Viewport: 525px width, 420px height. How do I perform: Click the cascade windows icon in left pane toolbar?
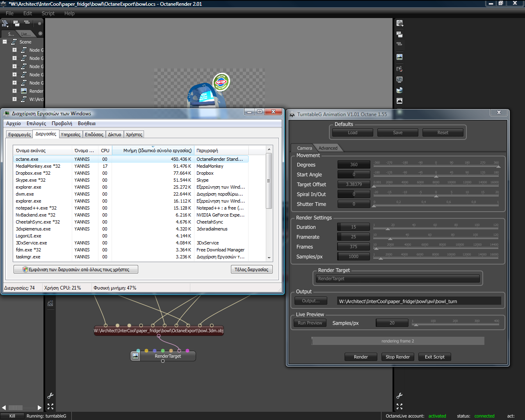(16, 23)
